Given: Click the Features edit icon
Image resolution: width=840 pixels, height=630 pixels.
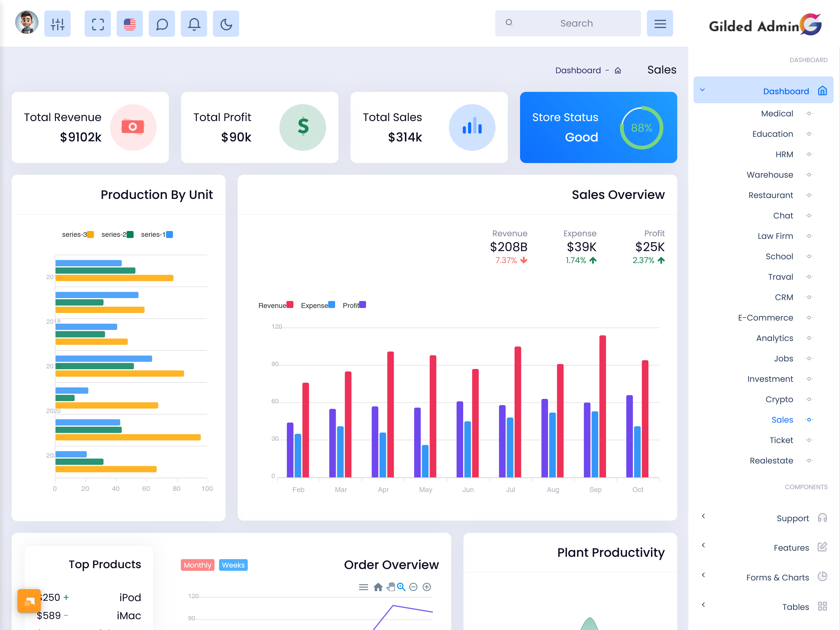Looking at the screenshot, I should point(822,547).
